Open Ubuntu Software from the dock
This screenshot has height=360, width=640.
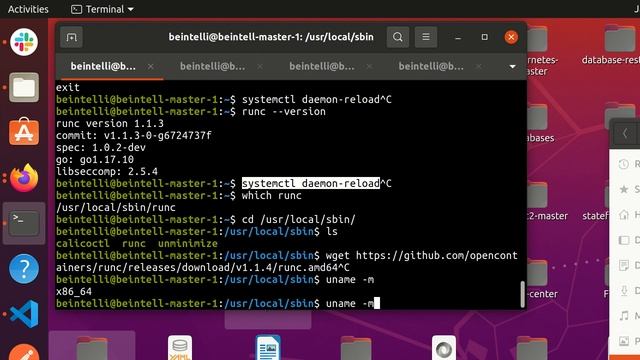click(x=24, y=132)
